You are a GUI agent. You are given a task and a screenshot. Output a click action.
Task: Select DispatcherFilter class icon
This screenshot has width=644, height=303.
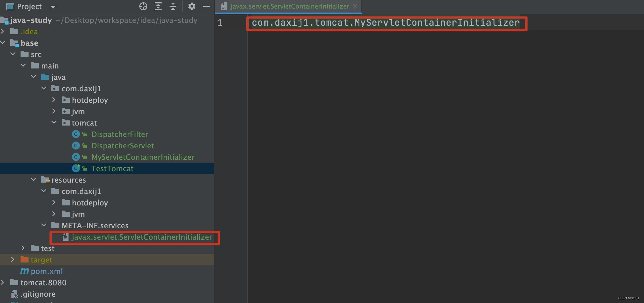point(76,134)
